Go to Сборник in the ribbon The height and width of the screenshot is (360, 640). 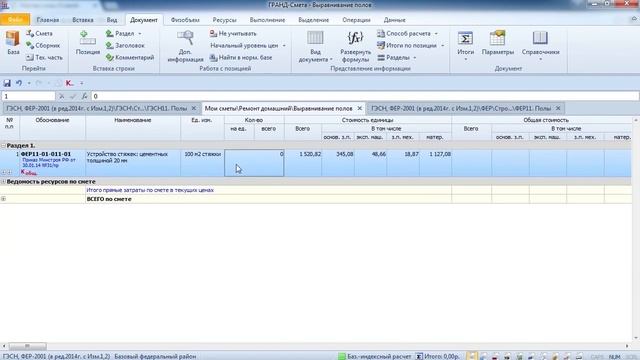coord(43,45)
